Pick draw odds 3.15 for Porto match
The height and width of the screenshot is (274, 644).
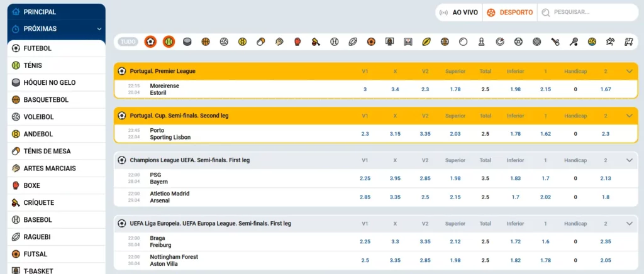(x=395, y=134)
